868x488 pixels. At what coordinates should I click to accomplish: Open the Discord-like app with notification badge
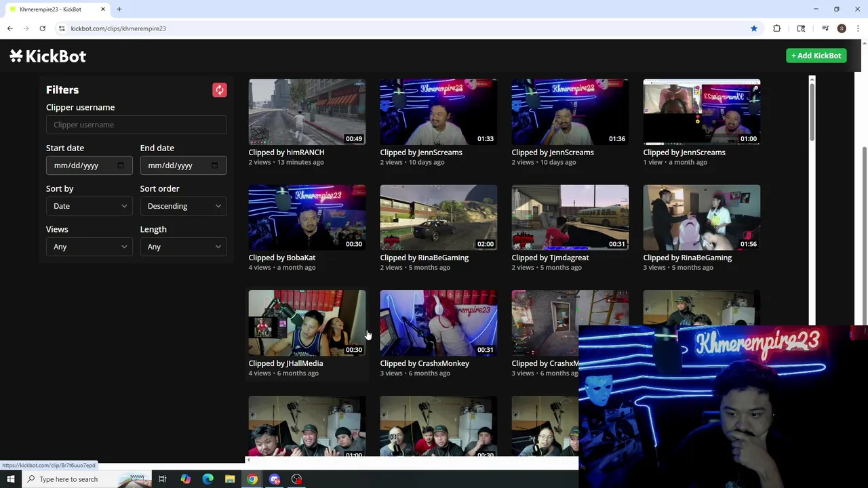click(x=275, y=479)
